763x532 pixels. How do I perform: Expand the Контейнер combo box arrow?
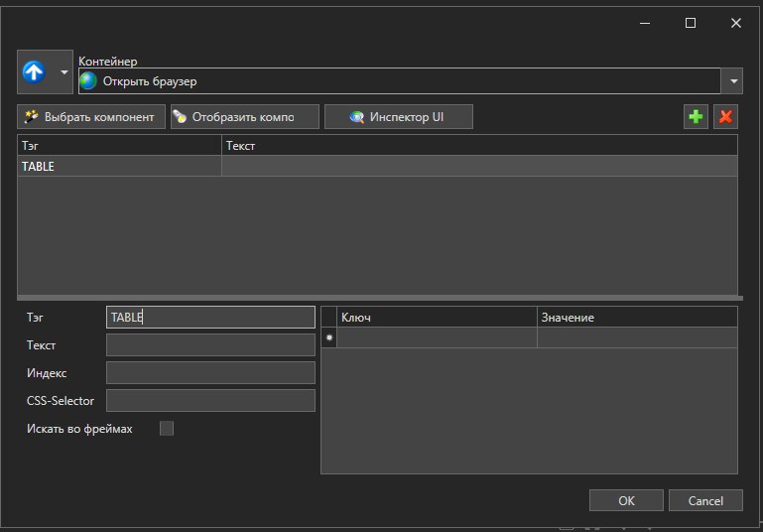tap(733, 80)
